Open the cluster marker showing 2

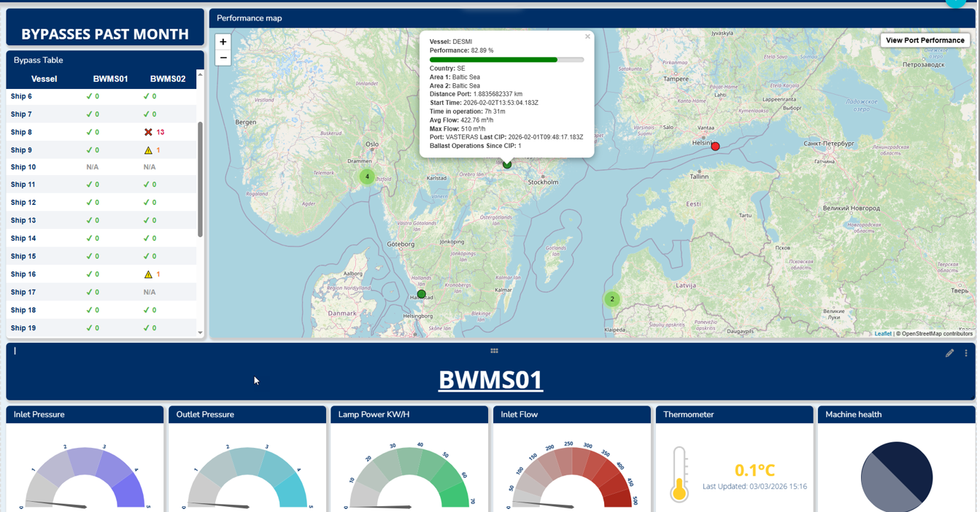611,299
